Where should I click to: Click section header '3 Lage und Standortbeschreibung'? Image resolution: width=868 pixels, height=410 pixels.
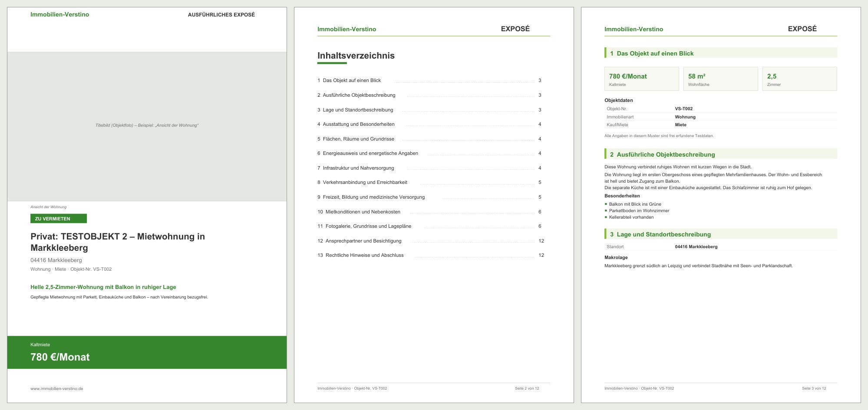point(721,234)
